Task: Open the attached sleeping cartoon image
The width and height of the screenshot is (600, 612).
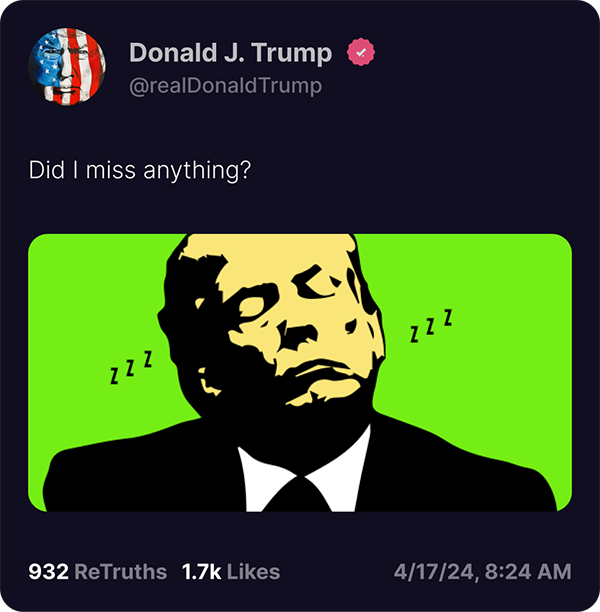Action: [x=300, y=372]
